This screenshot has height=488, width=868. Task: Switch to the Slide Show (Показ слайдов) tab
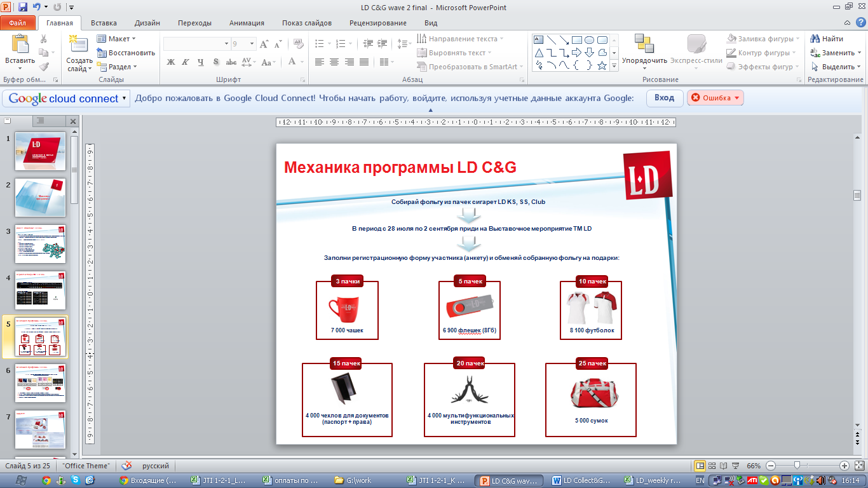click(307, 23)
